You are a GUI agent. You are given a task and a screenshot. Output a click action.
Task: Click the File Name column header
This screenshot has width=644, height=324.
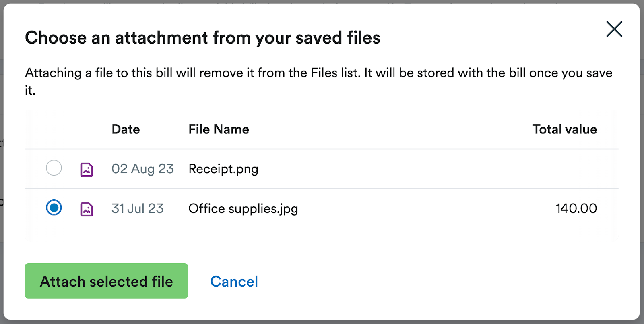pyautogui.click(x=219, y=129)
